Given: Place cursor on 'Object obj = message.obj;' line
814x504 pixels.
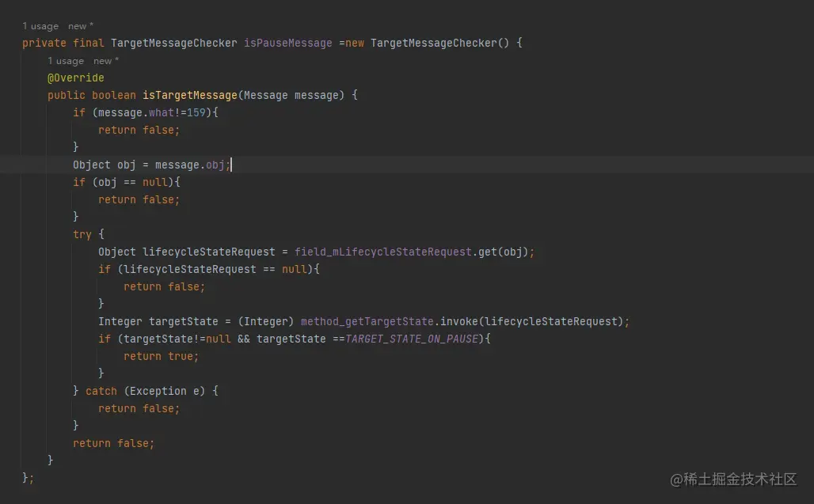Looking at the screenshot, I should pyautogui.click(x=151, y=165).
